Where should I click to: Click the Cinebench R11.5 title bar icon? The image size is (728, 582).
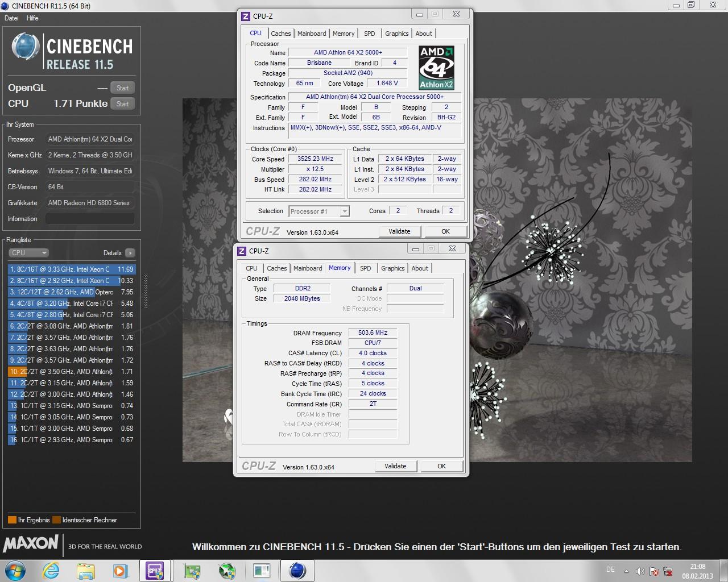[x=5, y=6]
